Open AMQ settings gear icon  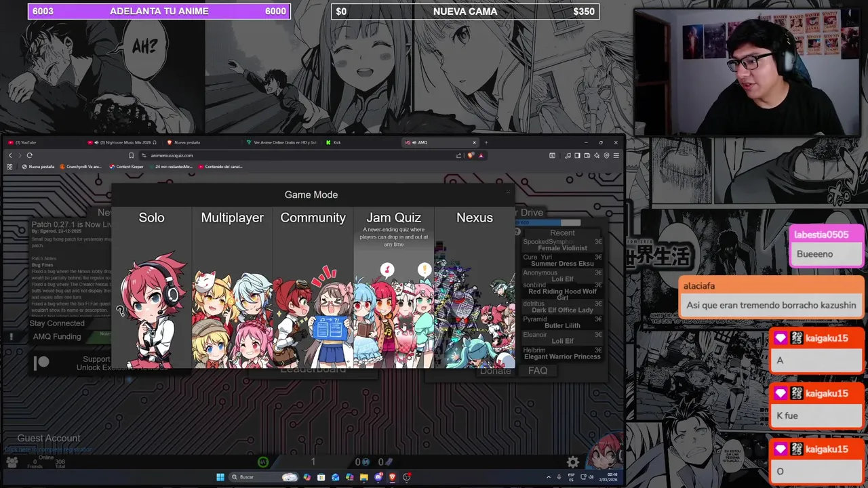pyautogui.click(x=573, y=462)
